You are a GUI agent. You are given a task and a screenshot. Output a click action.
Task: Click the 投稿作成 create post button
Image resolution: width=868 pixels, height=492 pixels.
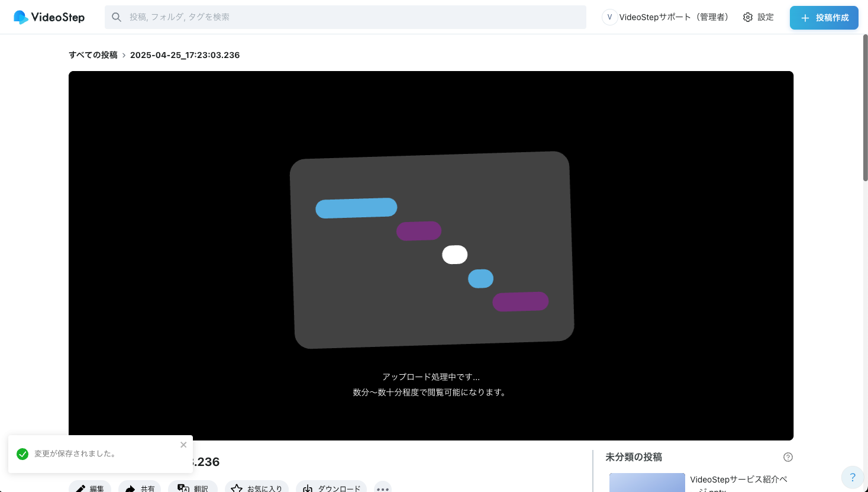click(x=824, y=18)
